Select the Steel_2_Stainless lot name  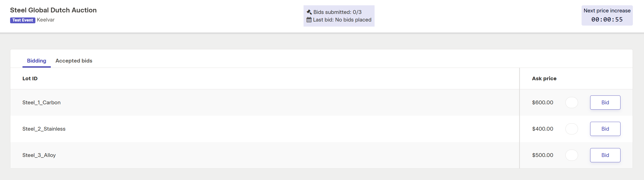[x=44, y=129]
